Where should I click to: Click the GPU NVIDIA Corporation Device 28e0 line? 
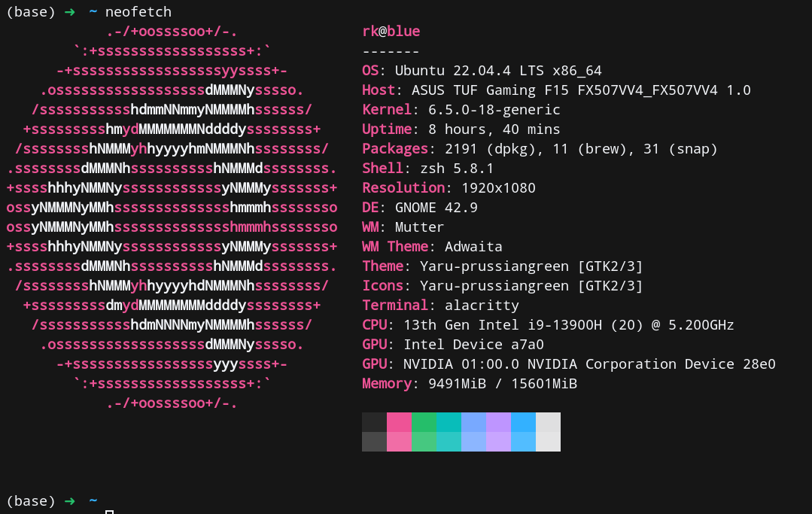click(x=569, y=364)
